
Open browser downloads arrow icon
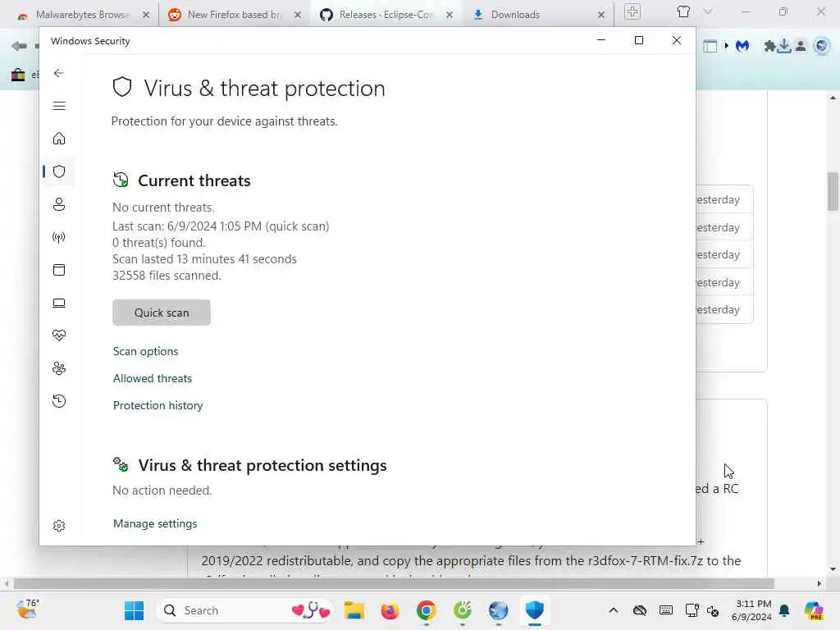[x=784, y=46]
